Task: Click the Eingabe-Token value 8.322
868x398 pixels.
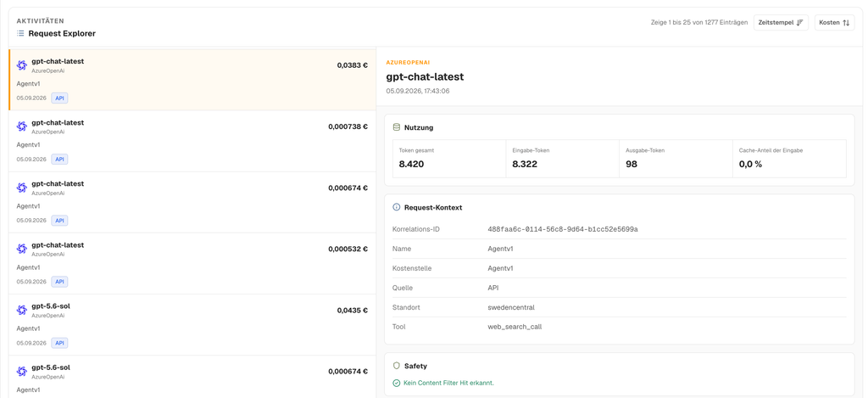Action: tap(525, 164)
